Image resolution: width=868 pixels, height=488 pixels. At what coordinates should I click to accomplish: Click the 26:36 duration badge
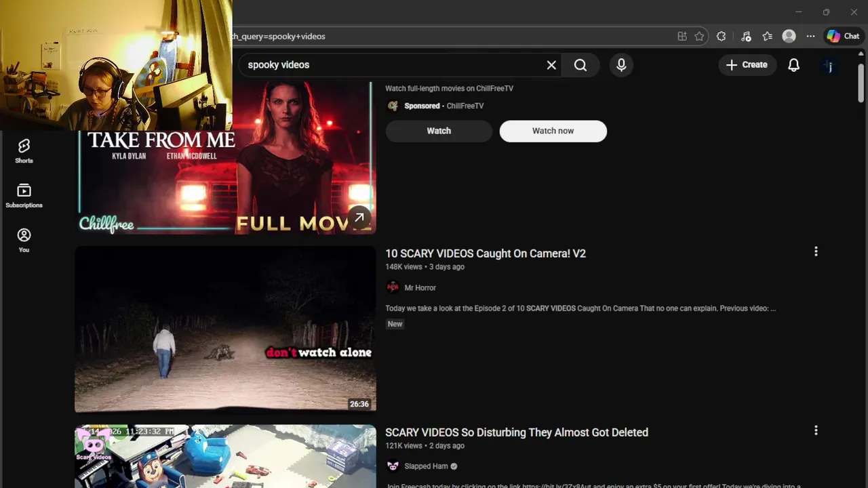[359, 404]
